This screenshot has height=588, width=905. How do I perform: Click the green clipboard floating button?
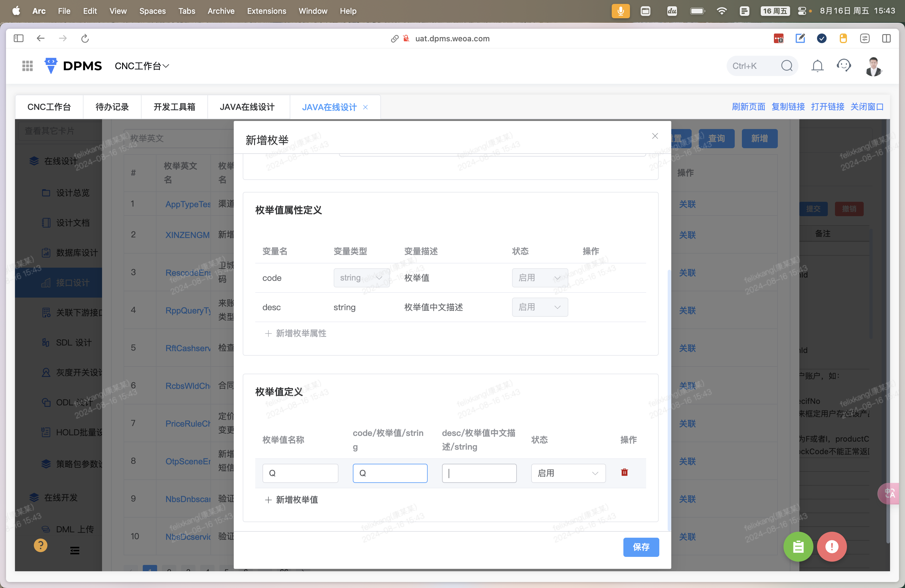point(798,547)
